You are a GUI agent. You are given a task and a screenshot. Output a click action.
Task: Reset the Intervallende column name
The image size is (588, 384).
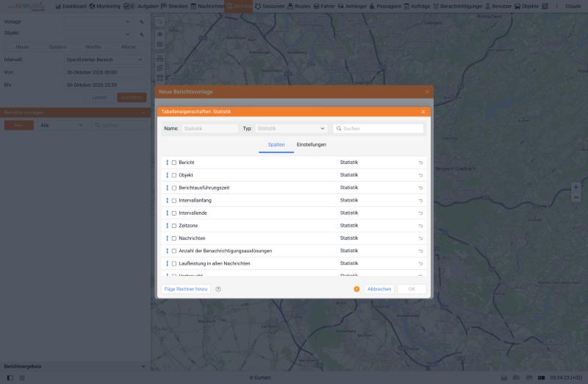(420, 213)
